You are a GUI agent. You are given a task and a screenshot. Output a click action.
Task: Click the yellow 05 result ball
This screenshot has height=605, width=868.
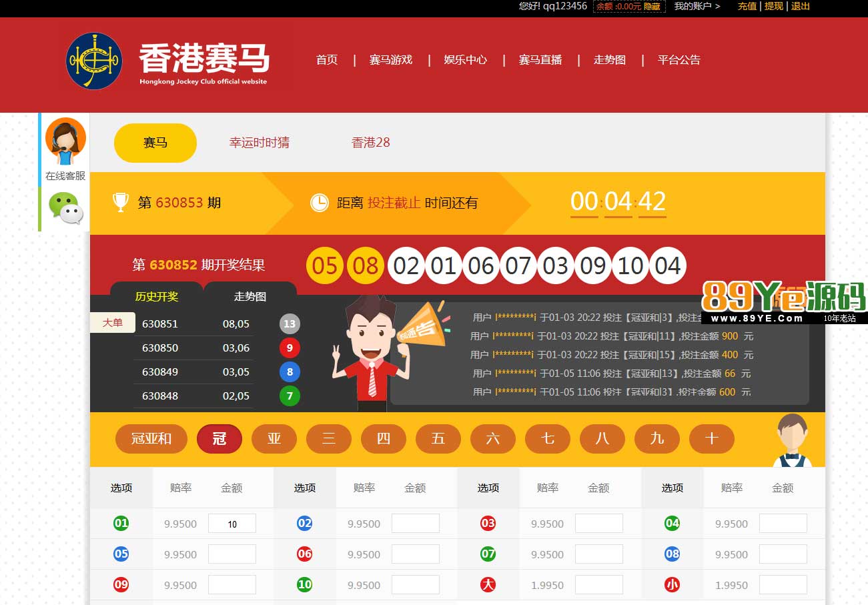(325, 266)
